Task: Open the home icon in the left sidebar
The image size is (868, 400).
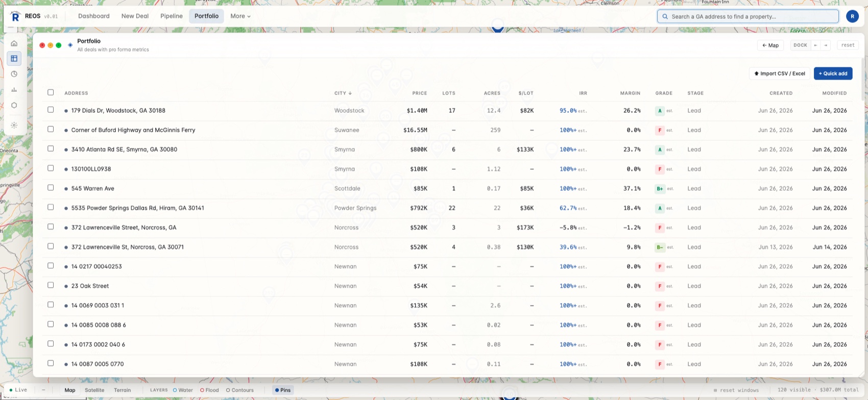Action: click(x=14, y=43)
